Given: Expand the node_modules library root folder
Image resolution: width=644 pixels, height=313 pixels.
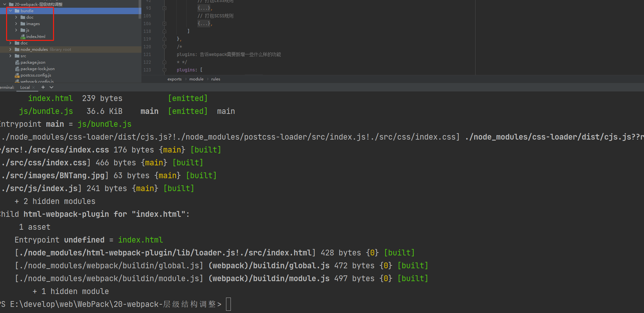Looking at the screenshot, I should [10, 49].
